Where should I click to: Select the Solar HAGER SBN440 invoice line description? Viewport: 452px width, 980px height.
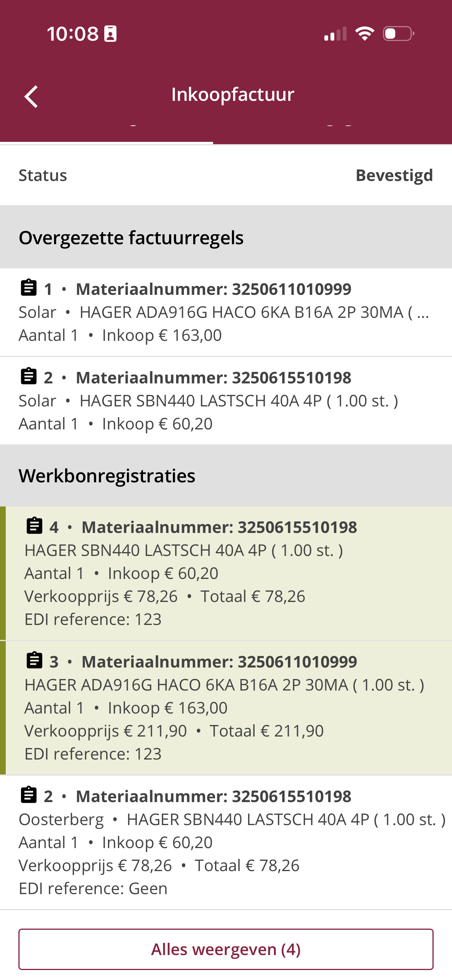click(238, 401)
